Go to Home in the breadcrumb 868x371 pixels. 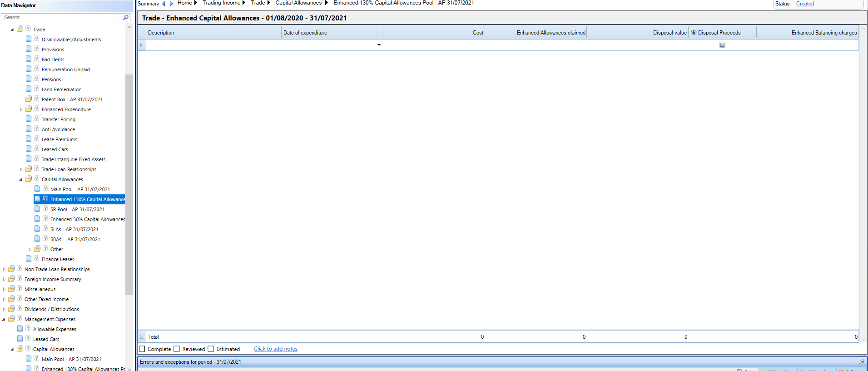(x=185, y=3)
